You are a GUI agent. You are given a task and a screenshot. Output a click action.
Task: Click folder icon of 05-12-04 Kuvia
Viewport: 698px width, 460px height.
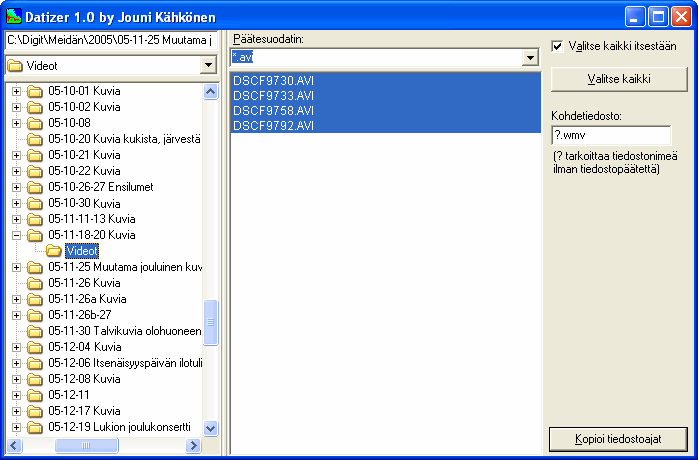(x=35, y=347)
